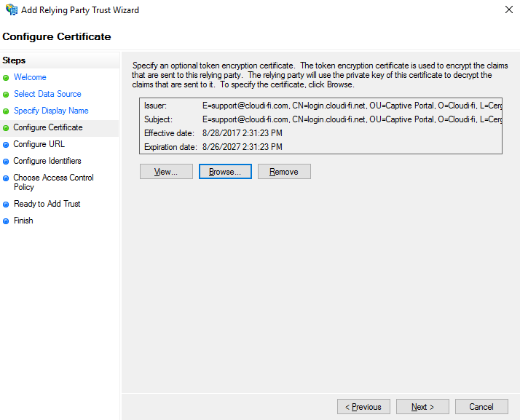Image resolution: width=520 pixels, height=420 pixels.
Task: Click the token encryption certificate description text
Action: click(320, 75)
